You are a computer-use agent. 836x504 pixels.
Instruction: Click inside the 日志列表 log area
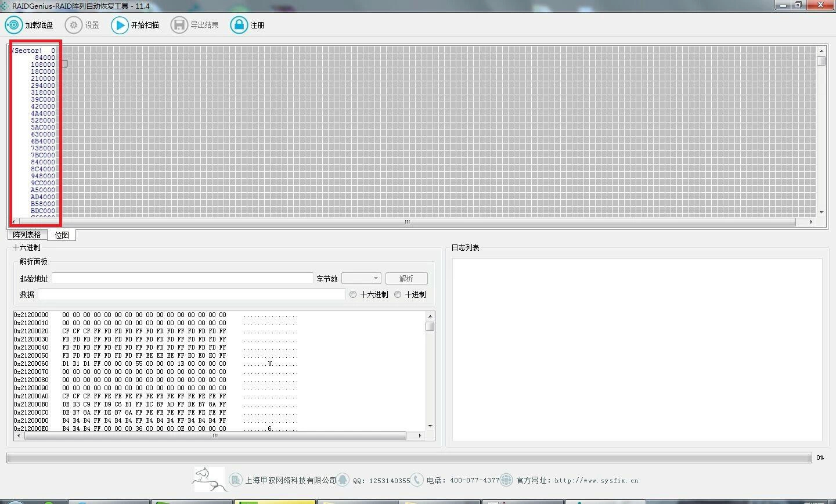[637, 349]
